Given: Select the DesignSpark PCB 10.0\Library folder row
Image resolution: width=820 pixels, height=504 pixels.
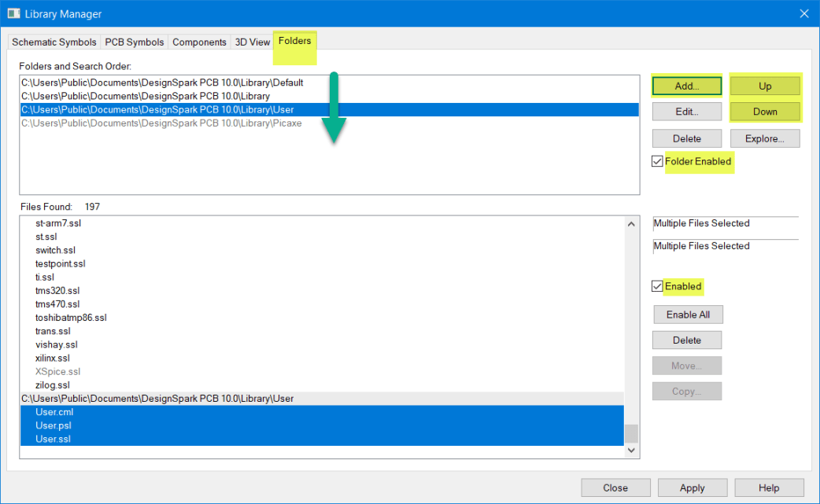Looking at the screenshot, I should click(330, 96).
